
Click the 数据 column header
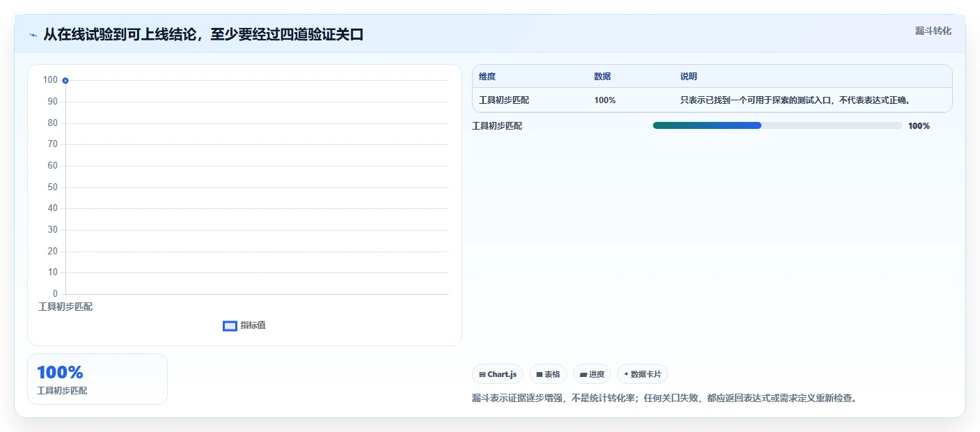602,77
